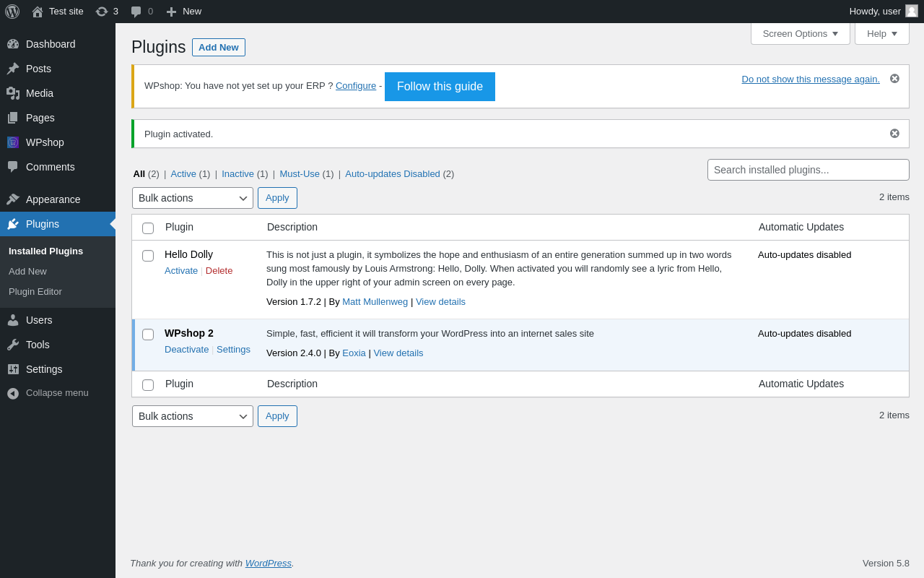
Task: Filter plugins by Must-Use
Action: (300, 174)
